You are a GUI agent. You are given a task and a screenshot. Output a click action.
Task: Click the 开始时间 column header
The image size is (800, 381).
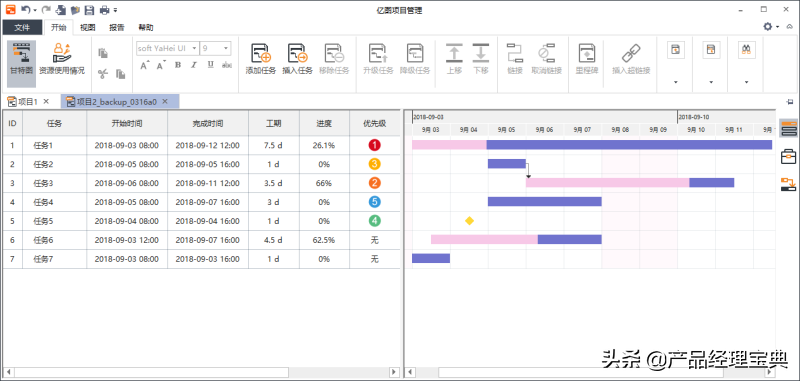click(127, 123)
